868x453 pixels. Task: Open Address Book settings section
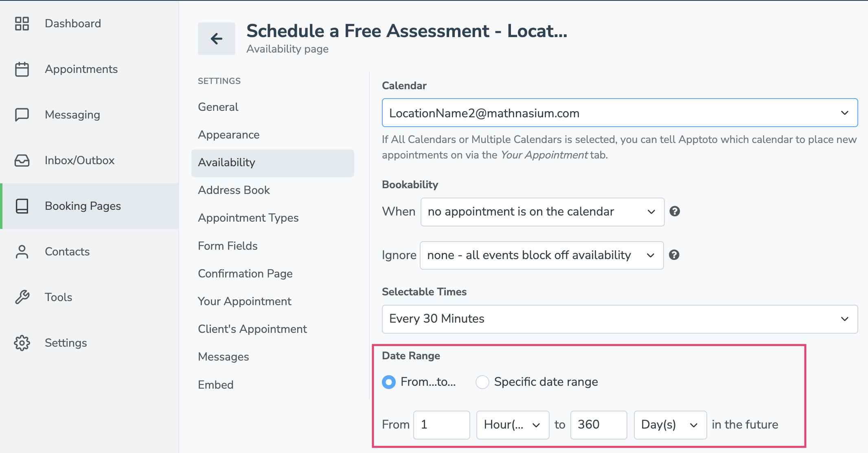273,190
